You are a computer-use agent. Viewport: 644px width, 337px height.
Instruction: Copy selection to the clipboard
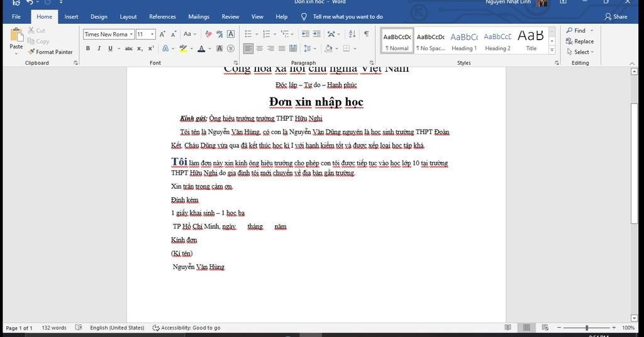click(38, 41)
